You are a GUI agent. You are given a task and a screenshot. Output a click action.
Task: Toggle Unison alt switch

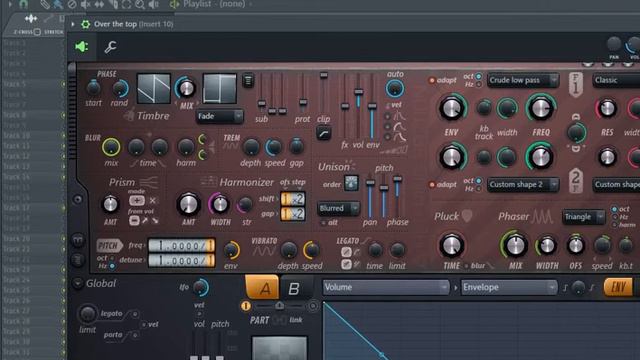coord(323,223)
